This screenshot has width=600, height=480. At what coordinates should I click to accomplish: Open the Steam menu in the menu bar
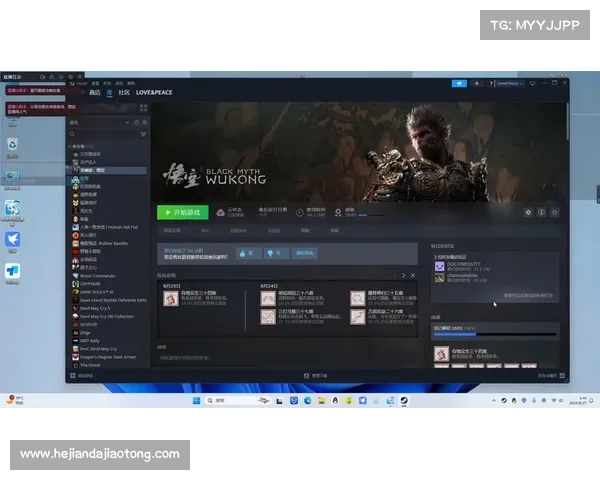click(82, 83)
